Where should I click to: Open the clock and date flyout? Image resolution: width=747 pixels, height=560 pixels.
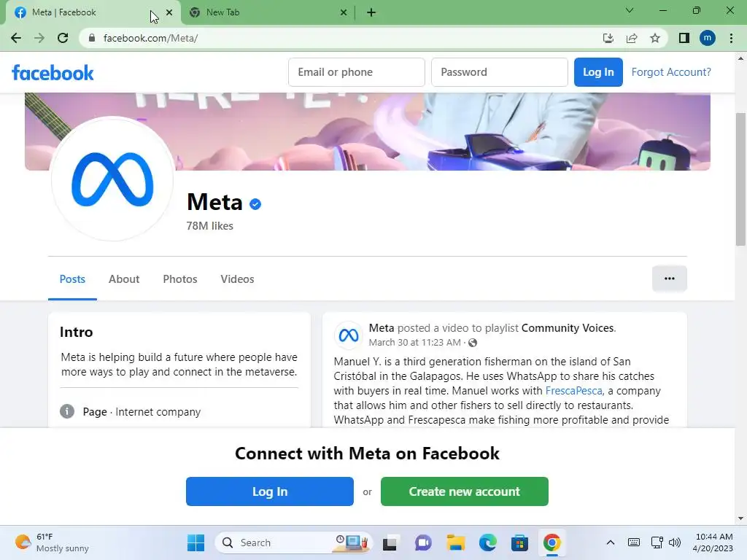(713, 542)
